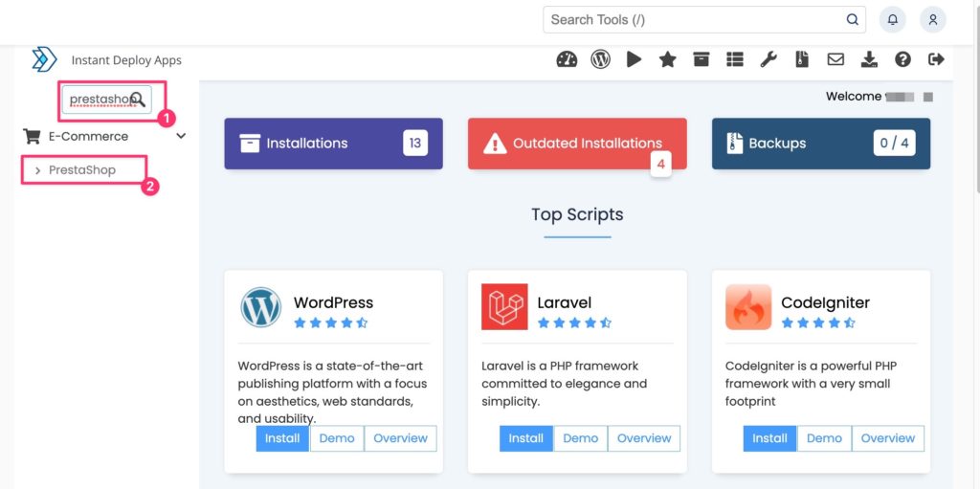Open the user account menu

932,19
